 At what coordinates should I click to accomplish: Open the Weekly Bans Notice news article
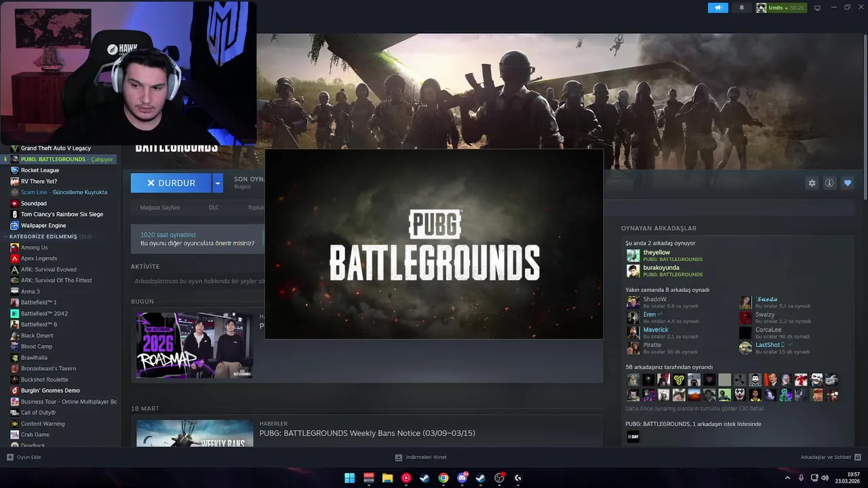(x=367, y=433)
